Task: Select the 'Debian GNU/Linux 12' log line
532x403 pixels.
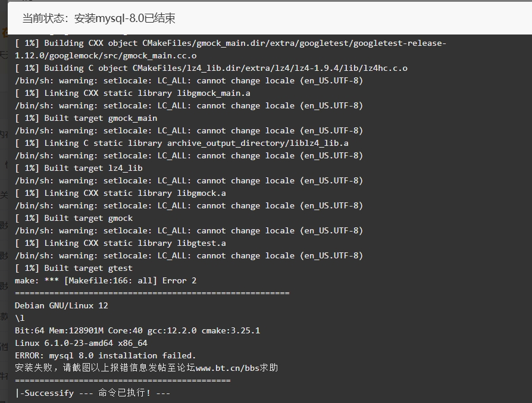Action: pyautogui.click(x=61, y=306)
